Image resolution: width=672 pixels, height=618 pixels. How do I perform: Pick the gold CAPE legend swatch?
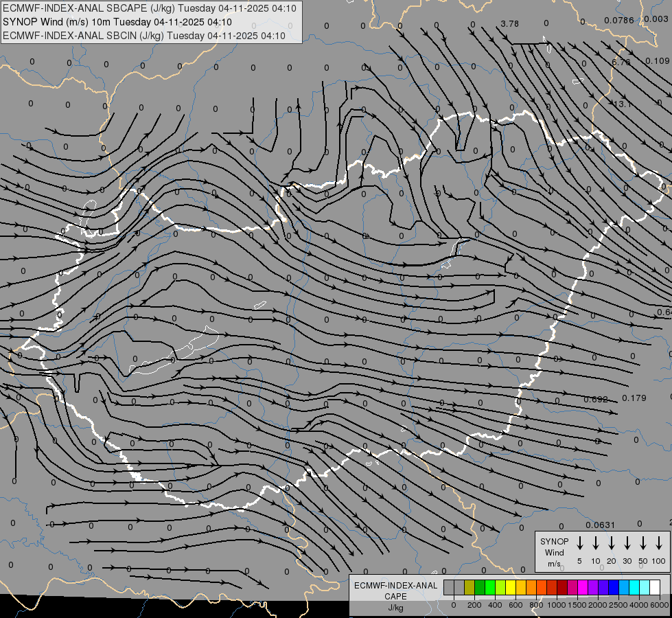[521, 587]
